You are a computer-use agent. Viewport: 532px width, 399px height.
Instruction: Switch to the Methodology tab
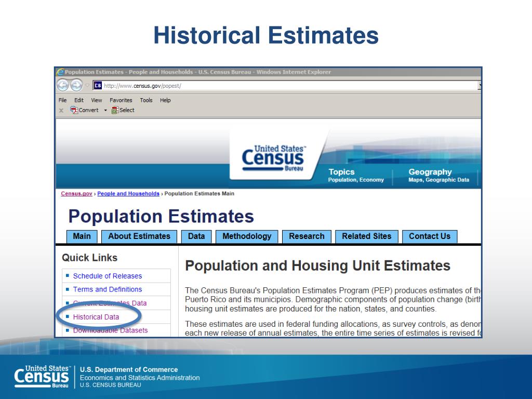click(247, 236)
